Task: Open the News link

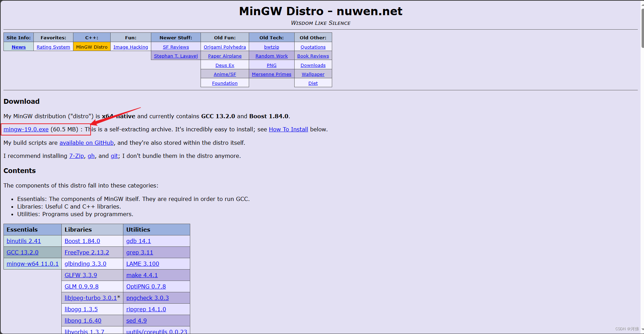Action: [x=19, y=47]
